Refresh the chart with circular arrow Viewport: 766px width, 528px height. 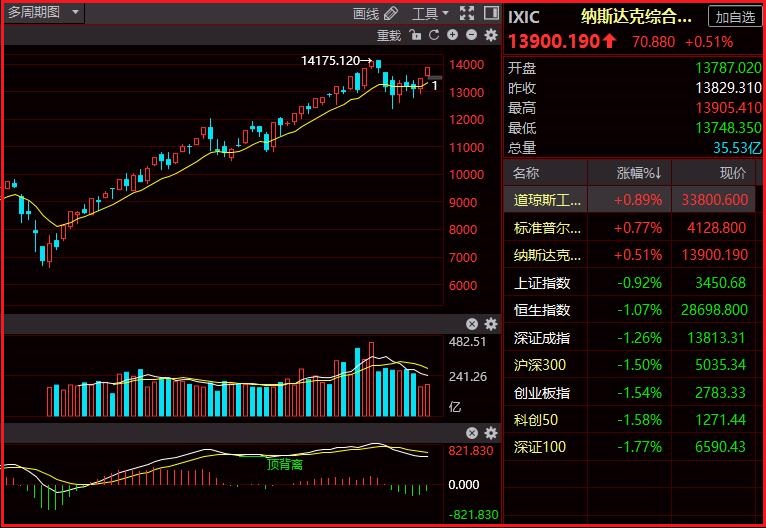pos(434,35)
